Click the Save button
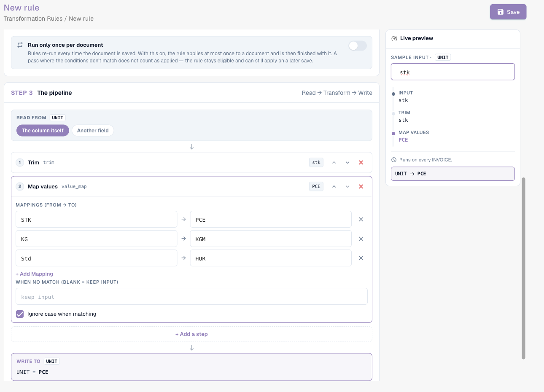544x392 pixels. pyautogui.click(x=508, y=12)
